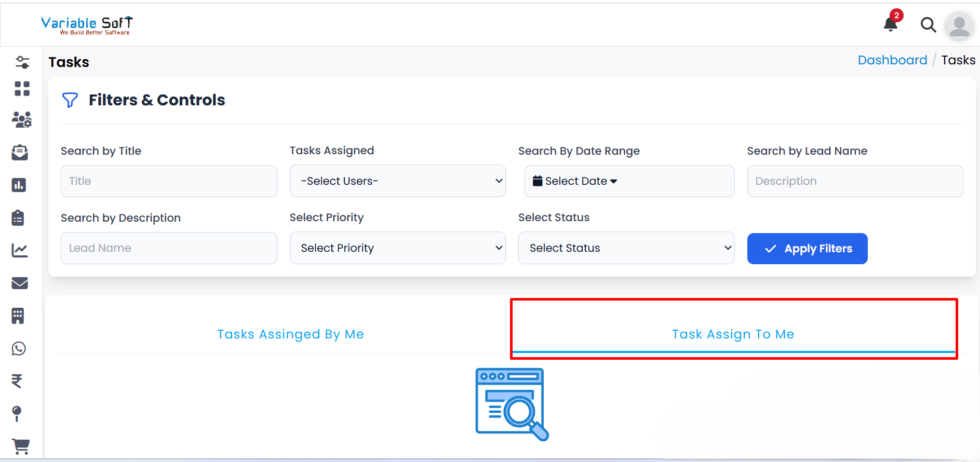This screenshot has height=462, width=980.
Task: Expand the Select Users dropdown
Action: tap(397, 181)
